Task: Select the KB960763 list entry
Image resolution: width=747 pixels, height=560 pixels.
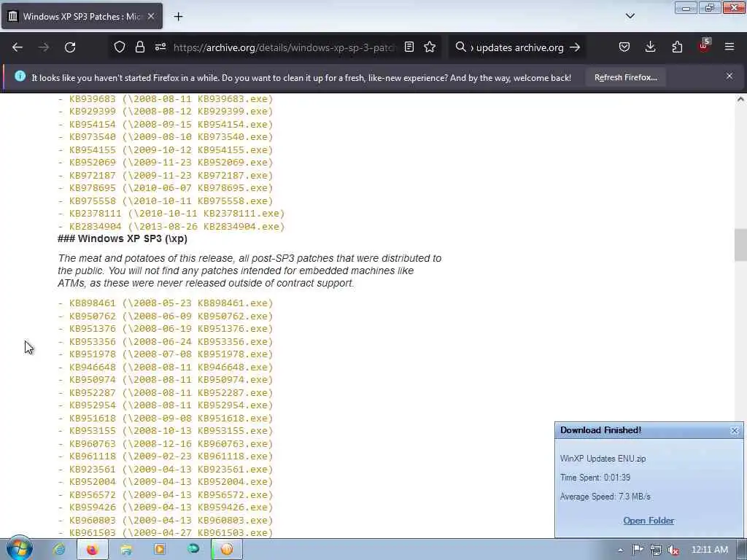Action: coord(166,444)
